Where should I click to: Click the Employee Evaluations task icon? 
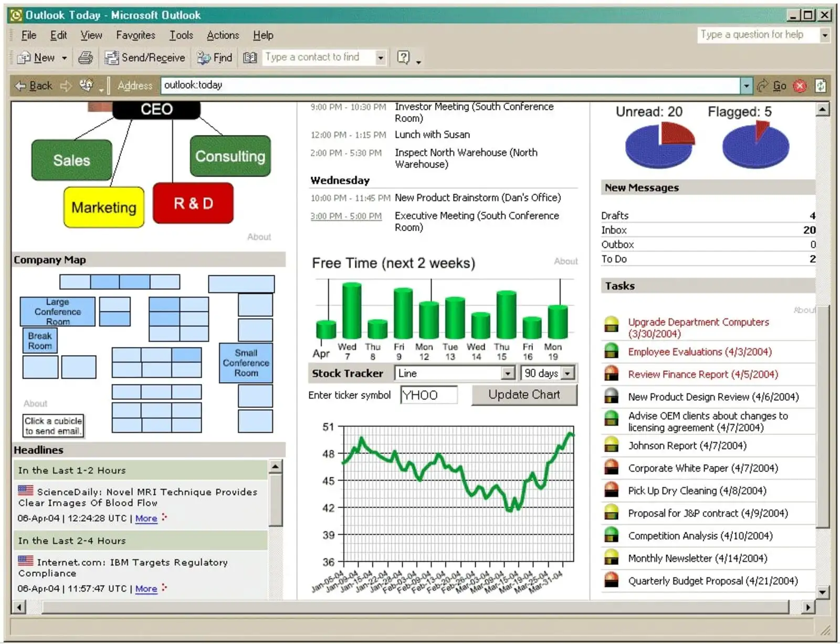[611, 351]
